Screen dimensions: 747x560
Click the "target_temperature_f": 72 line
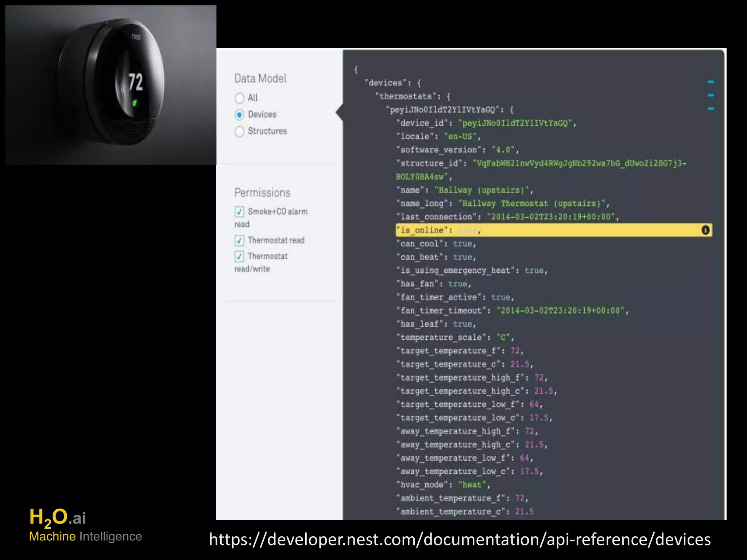460,351
